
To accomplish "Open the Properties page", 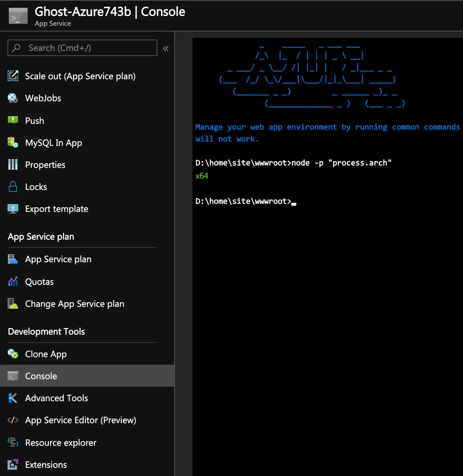I will click(x=87, y=165).
